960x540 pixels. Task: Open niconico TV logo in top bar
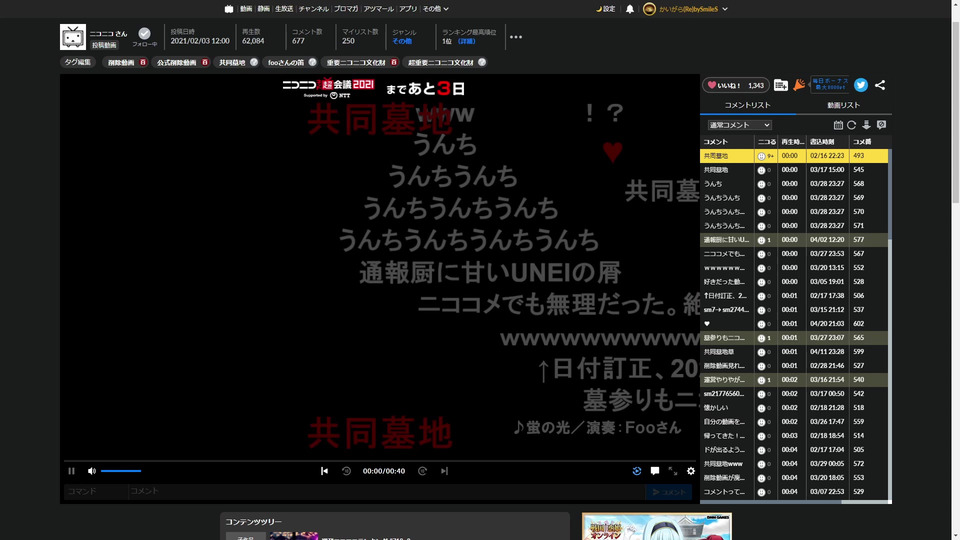tap(229, 9)
